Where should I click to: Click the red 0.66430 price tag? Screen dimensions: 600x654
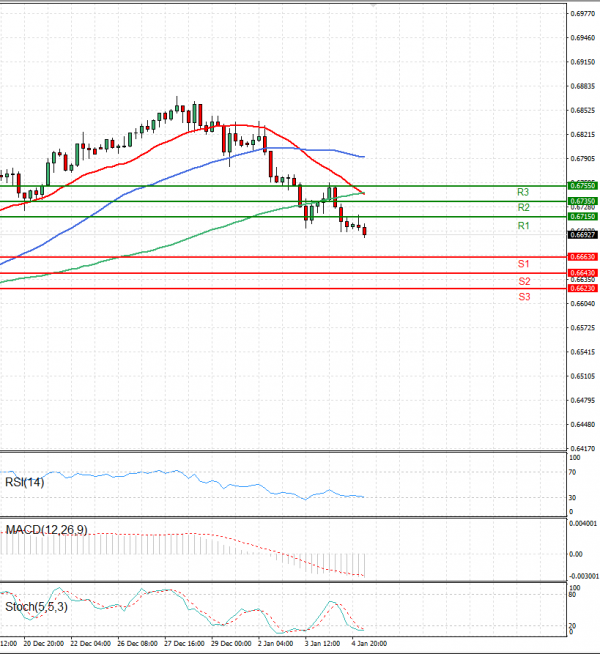582,273
